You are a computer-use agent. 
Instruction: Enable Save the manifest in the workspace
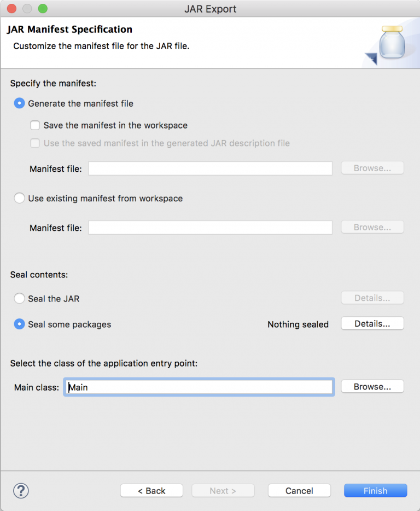[x=35, y=125]
